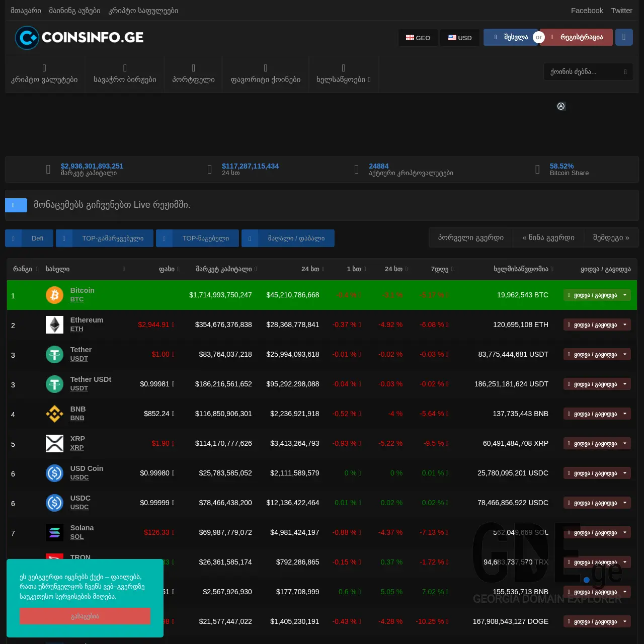Open the GEO language dropdown
Viewport: 644px width, 644px height.
(x=418, y=37)
